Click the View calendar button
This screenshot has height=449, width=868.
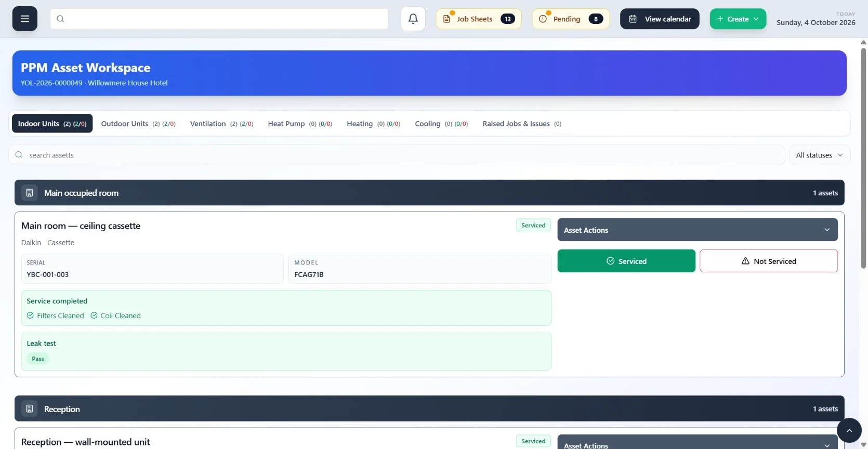(660, 19)
